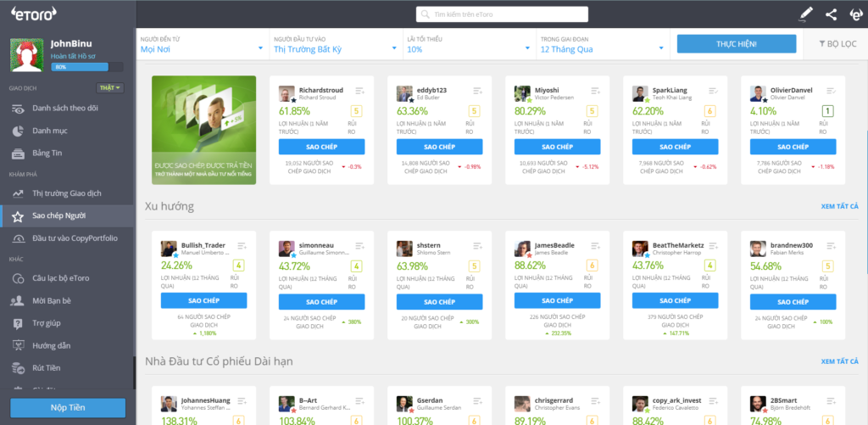Click SAO CHÉP for Richardstroud
Image resolution: width=868 pixels, height=425 pixels.
(321, 147)
